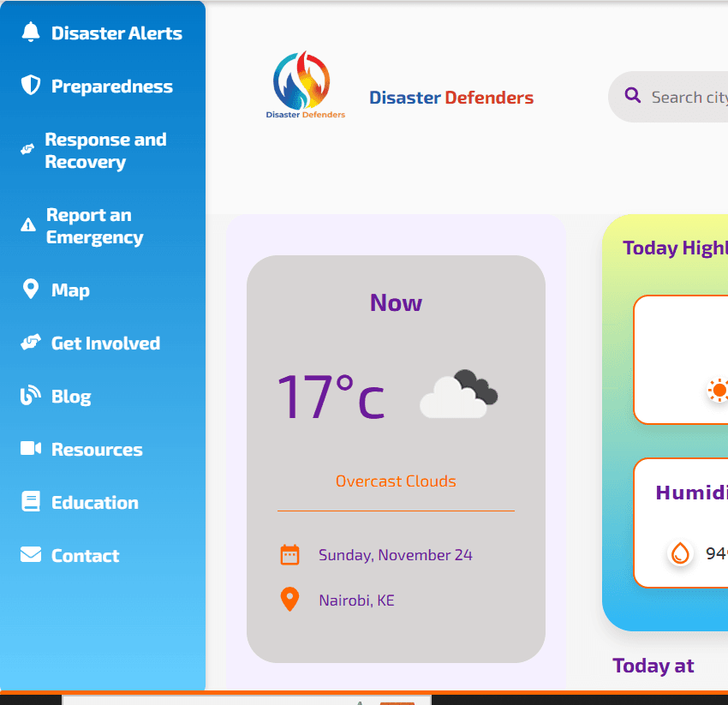Click the Today at heading

(x=653, y=666)
